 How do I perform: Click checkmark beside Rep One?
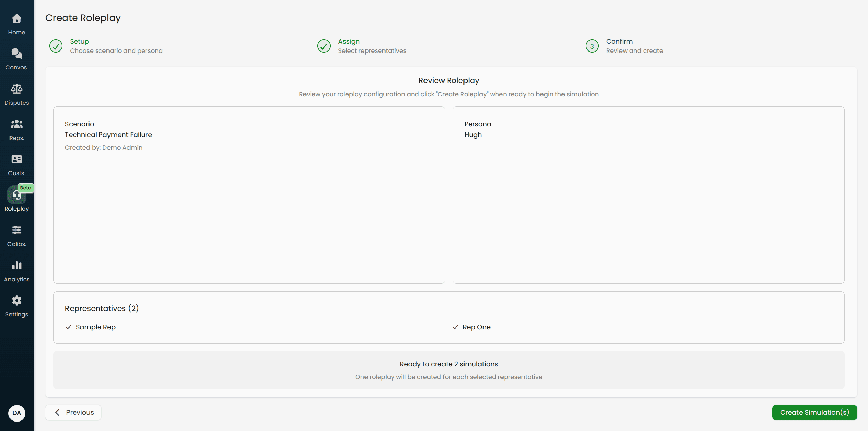[455, 327]
